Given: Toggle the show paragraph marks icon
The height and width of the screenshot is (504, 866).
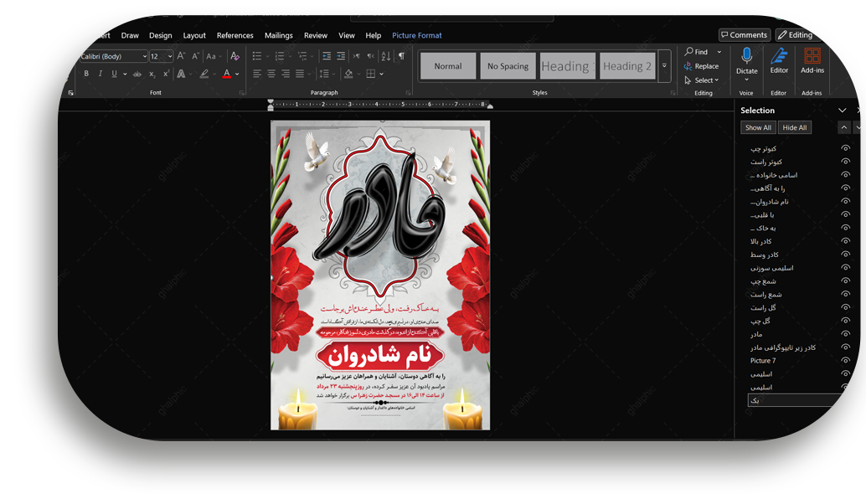Looking at the screenshot, I should coord(401,56).
